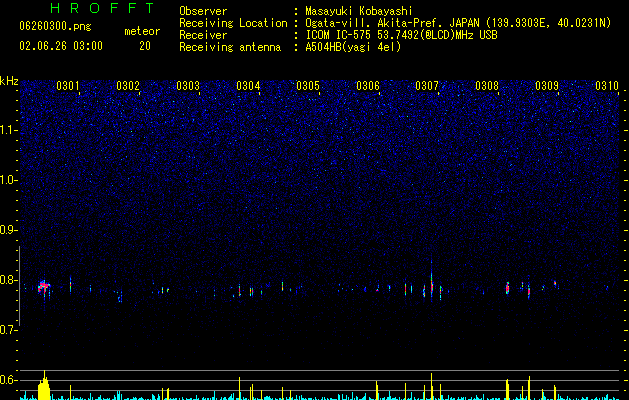Screen dimensions: 629x400
Task: Click the ICOM IC-575 receiver text
Action: pos(401,35)
